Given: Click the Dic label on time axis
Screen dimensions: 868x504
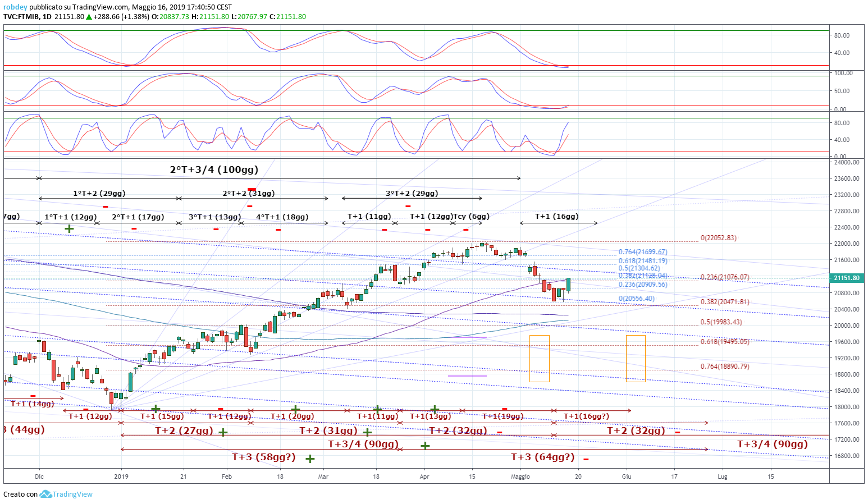Looking at the screenshot, I should click(x=39, y=477).
